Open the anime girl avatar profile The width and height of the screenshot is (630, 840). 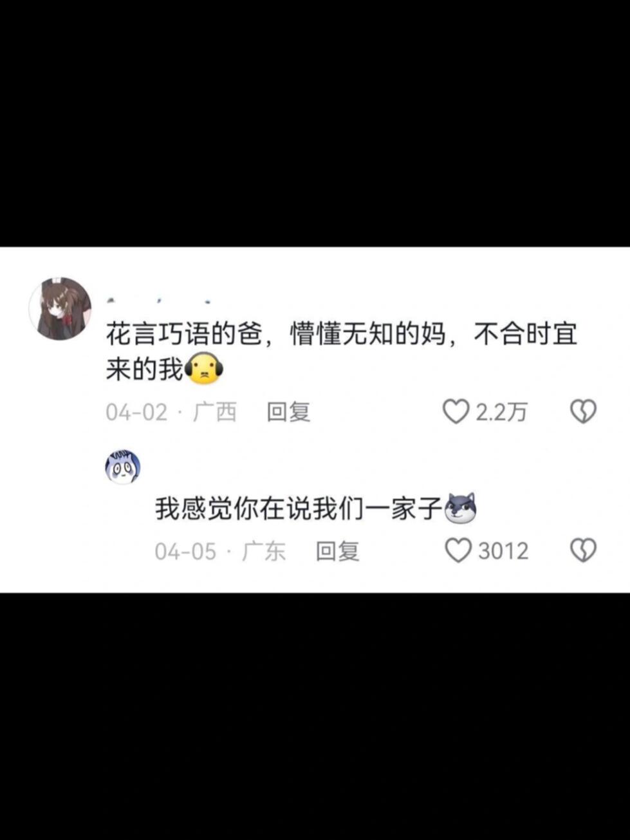[x=60, y=309]
